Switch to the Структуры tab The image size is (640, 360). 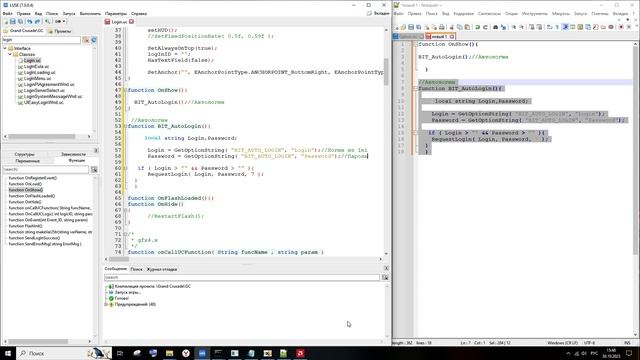tap(24, 154)
